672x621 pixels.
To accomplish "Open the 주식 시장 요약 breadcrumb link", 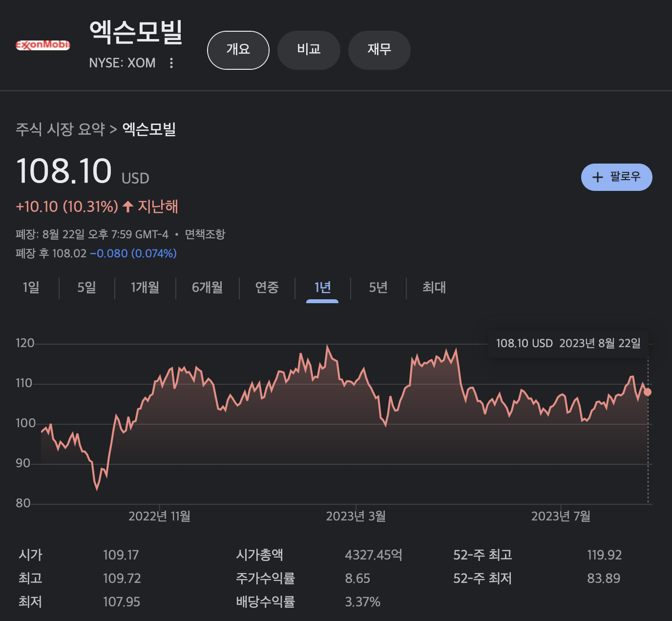I will [61, 129].
